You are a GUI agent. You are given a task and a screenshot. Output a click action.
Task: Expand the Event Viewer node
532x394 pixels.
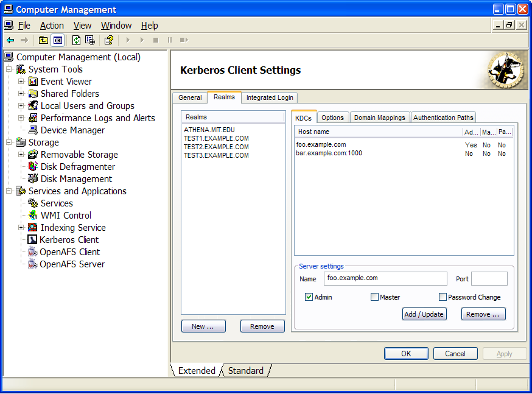coord(21,82)
